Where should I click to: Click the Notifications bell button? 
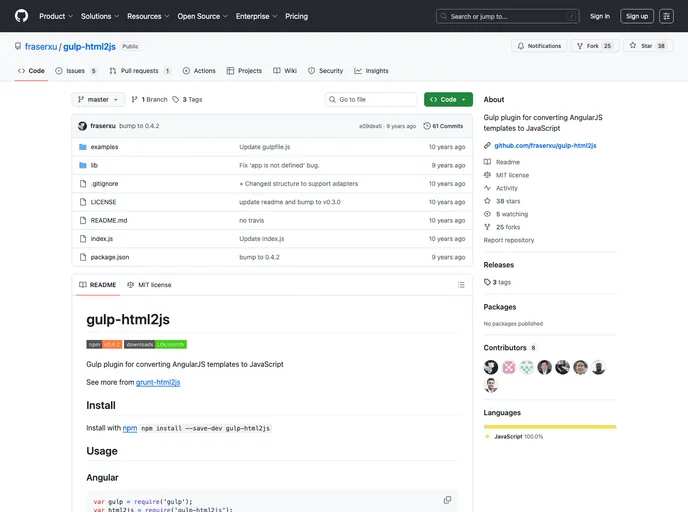539,46
